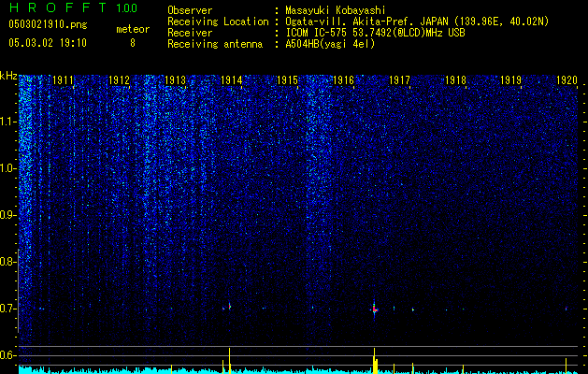Click the meteor count value 8

point(133,43)
